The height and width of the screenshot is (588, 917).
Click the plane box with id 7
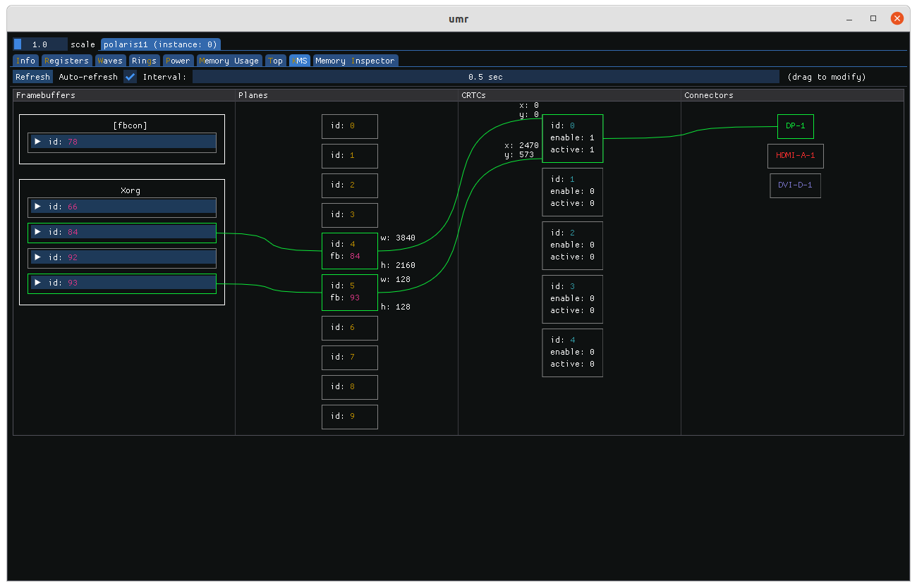[x=350, y=357]
